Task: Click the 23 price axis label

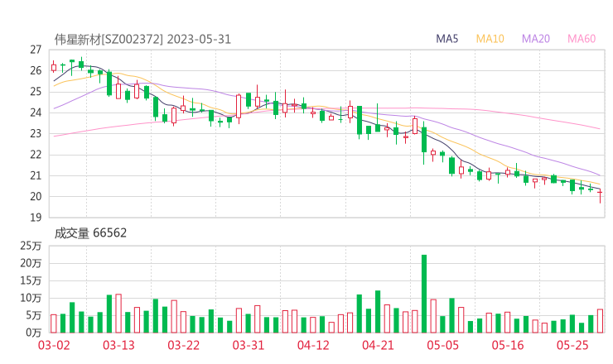Action: coord(36,133)
